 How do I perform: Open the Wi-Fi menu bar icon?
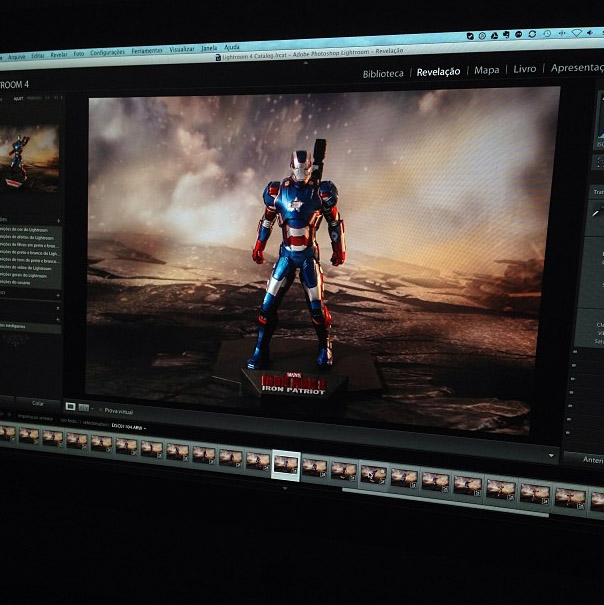576,33
